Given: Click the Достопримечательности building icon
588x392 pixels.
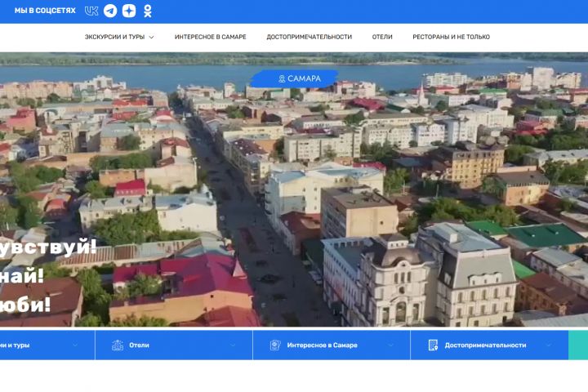Looking at the screenshot, I should pos(433,345).
